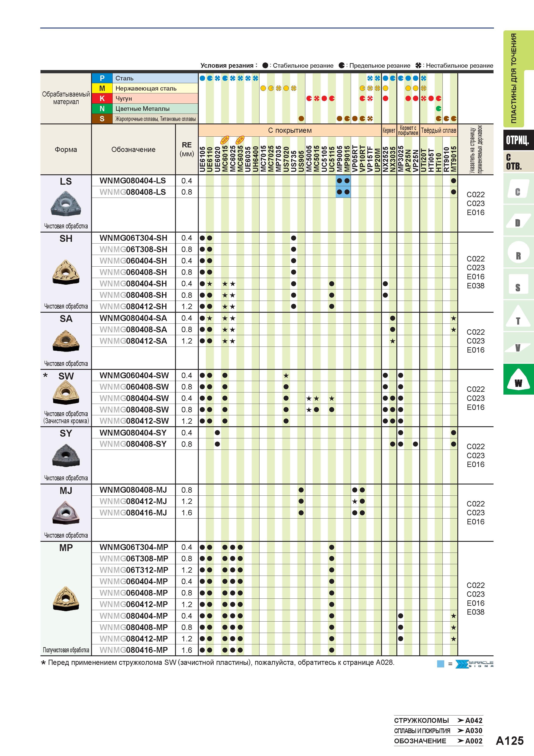Click the ПЛАСТИНЫ ДЛЯ ТОЧЕНИЯ side tab

[x=514, y=78]
